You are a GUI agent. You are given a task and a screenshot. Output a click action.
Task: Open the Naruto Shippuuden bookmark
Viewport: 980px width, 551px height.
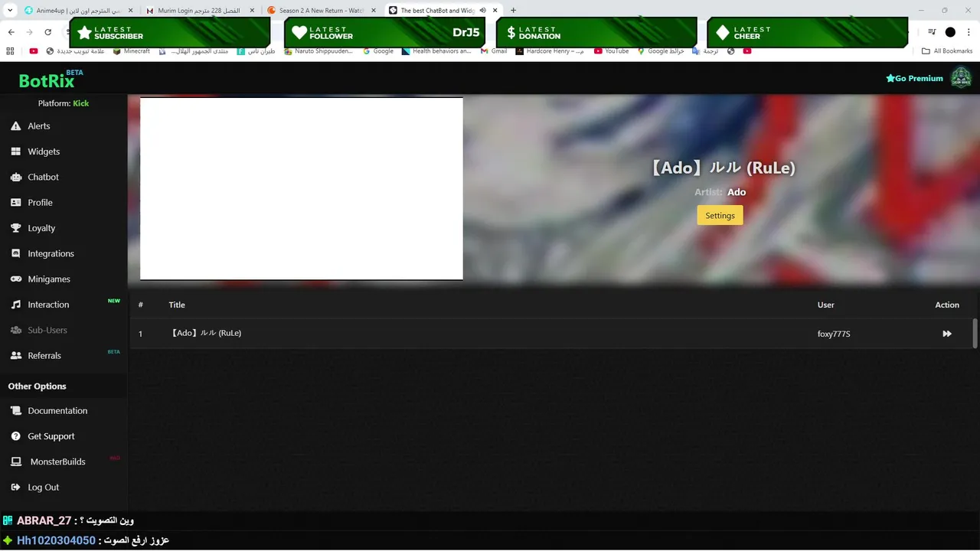(318, 51)
